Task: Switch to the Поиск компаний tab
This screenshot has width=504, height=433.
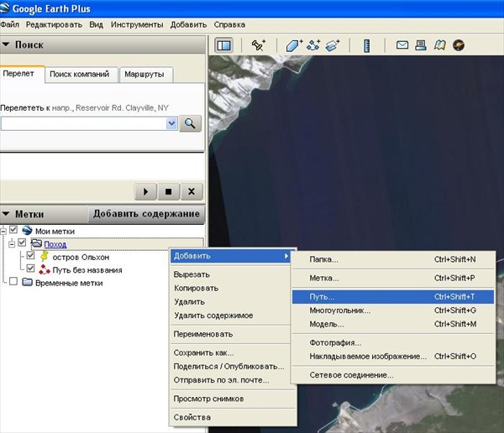Action: tap(80, 74)
